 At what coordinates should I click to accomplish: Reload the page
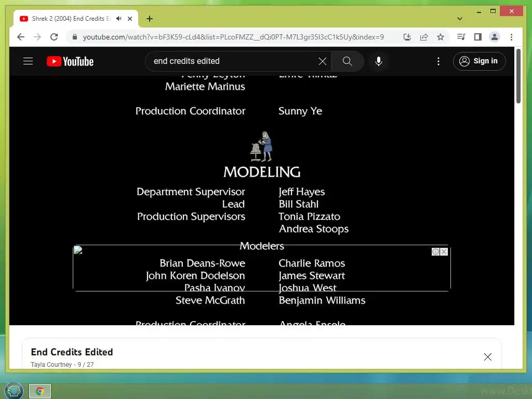[54, 37]
